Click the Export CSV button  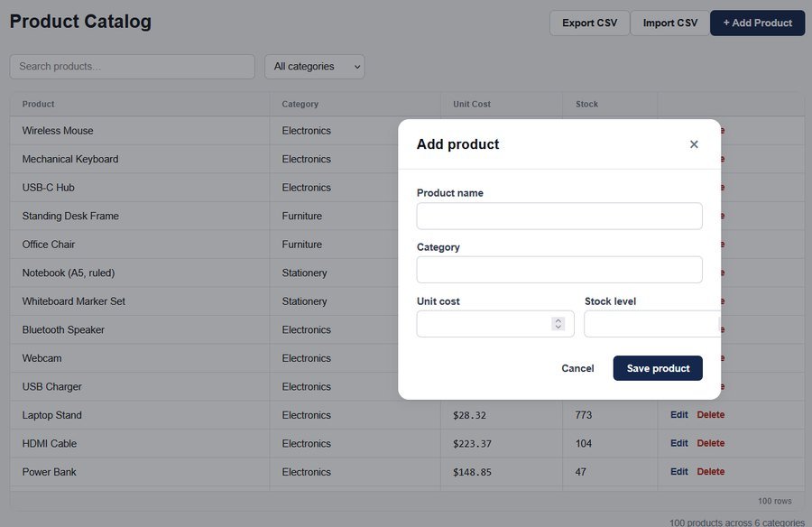(x=589, y=23)
